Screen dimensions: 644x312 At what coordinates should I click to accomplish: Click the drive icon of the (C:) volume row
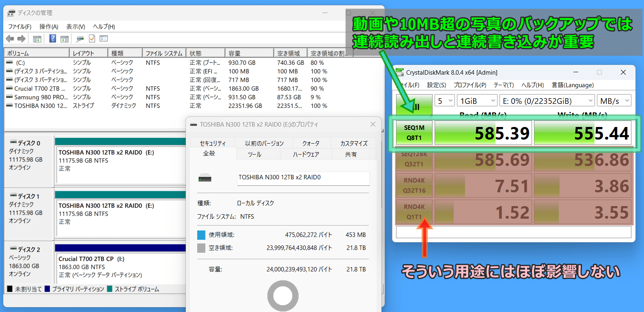9,62
